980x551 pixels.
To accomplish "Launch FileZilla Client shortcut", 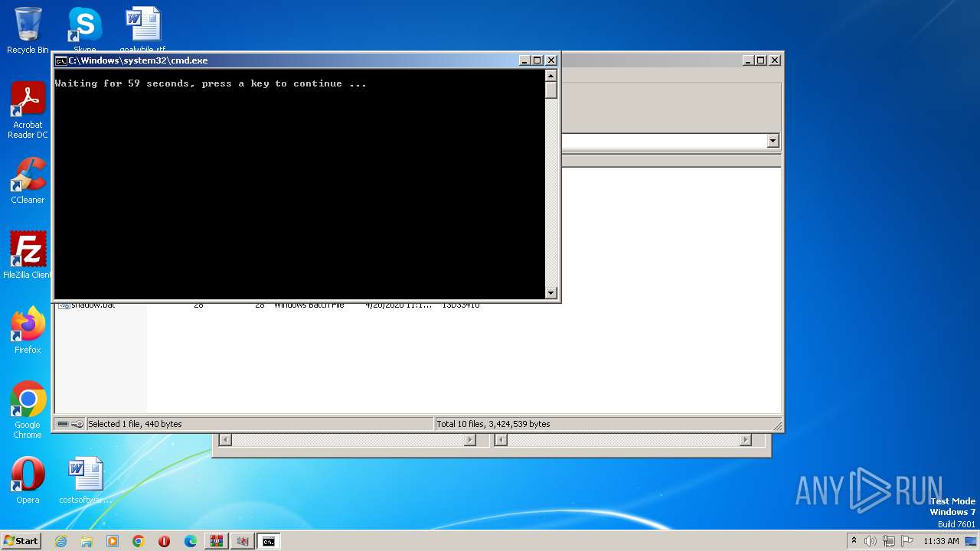I will [28, 256].
